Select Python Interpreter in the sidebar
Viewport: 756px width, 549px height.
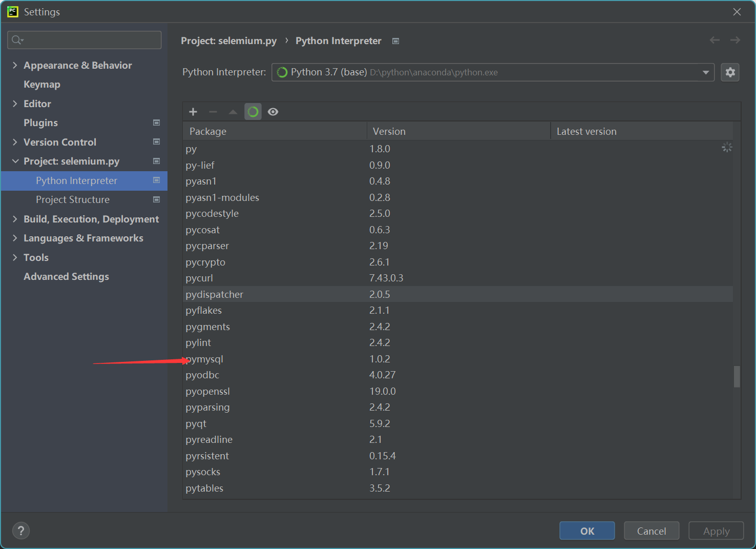pos(85,180)
